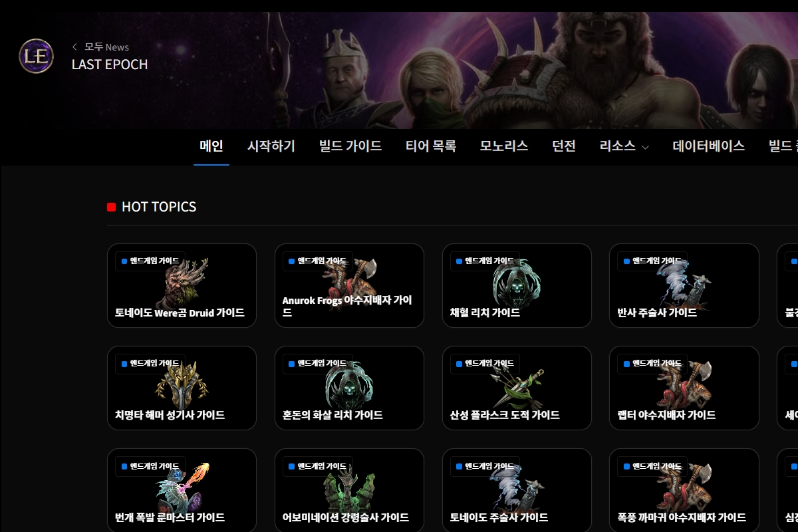Viewport: 798px width, 532px height.
Task: Click 엔드게임 가이드 tag on 혼돈의 화살 리치 card
Action: click(x=317, y=364)
